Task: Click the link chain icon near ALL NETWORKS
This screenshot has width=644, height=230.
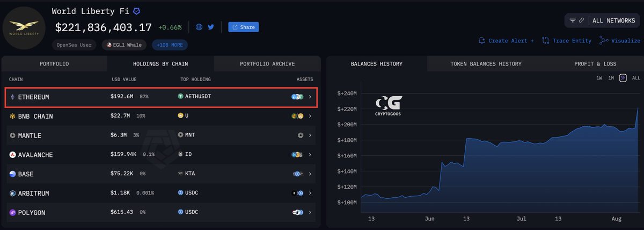Action: tap(581, 20)
